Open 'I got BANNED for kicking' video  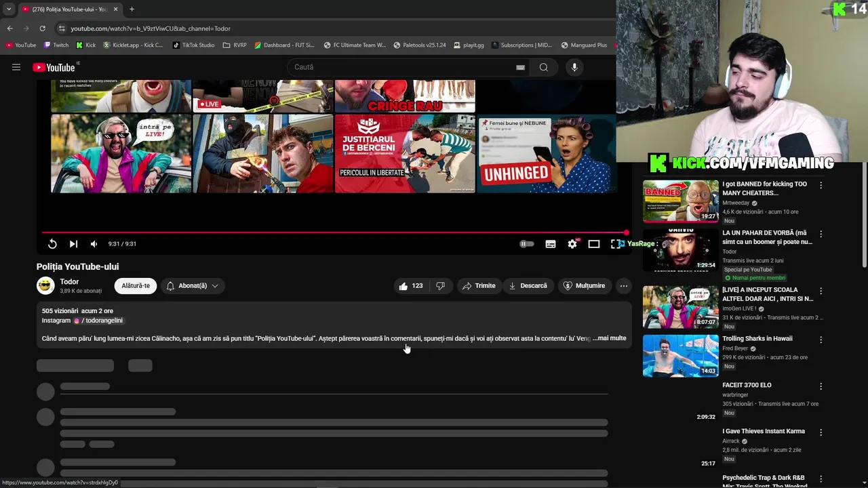[x=764, y=188]
